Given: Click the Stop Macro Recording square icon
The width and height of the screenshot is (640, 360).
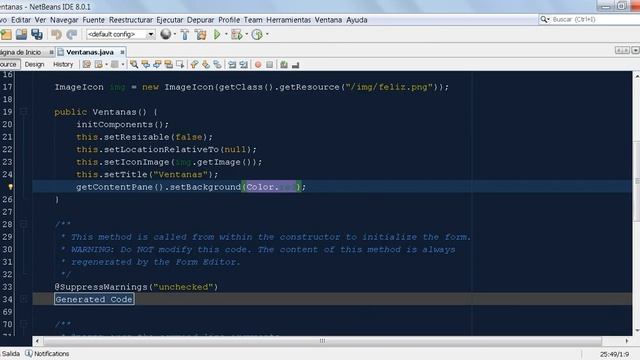Looking at the screenshot, I should click(x=269, y=64).
